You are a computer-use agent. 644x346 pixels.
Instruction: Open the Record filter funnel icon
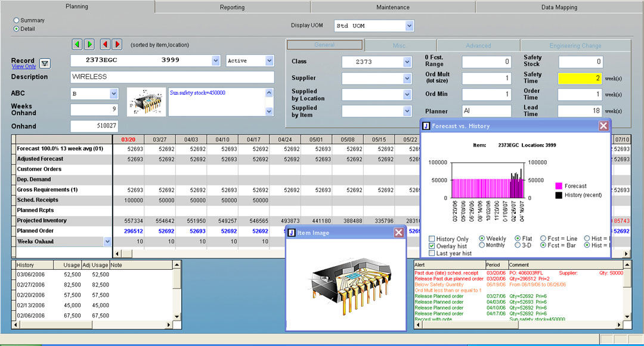point(45,64)
